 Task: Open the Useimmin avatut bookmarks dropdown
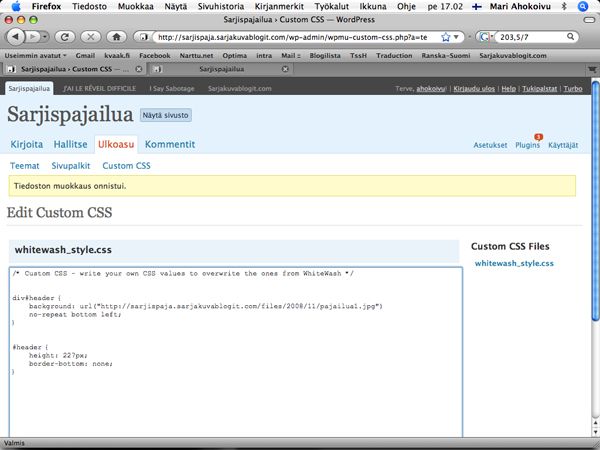coord(35,56)
